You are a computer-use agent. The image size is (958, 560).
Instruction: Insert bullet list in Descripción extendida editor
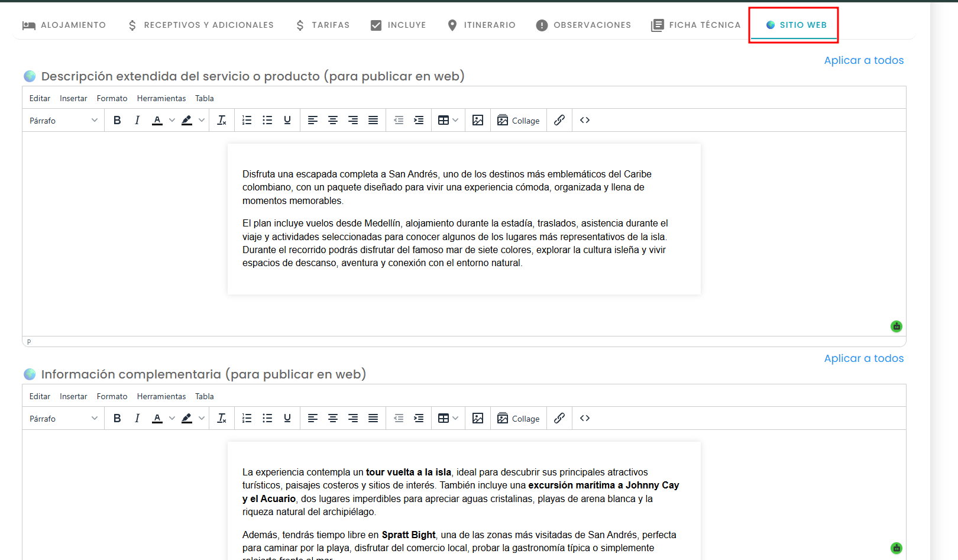click(267, 120)
